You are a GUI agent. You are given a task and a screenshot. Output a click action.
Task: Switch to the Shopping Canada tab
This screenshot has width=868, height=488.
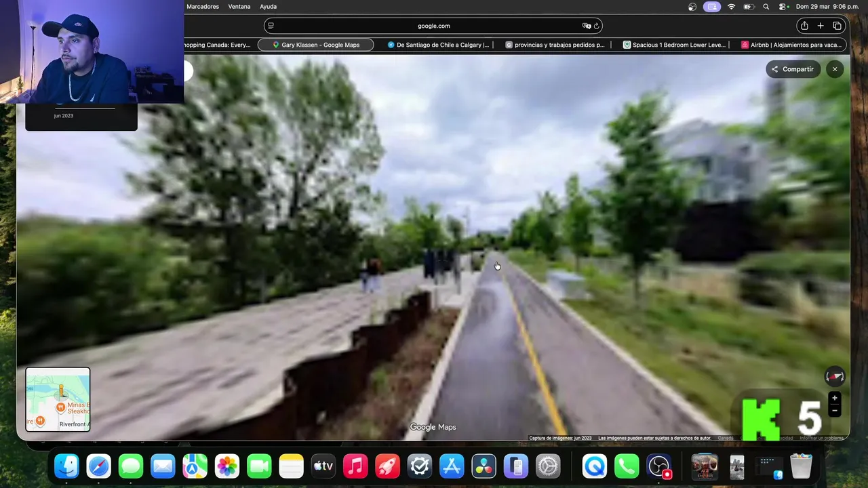217,45
